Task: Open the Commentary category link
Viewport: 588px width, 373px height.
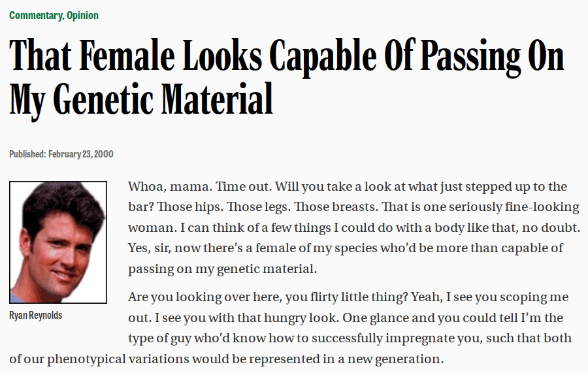Action: (36, 15)
